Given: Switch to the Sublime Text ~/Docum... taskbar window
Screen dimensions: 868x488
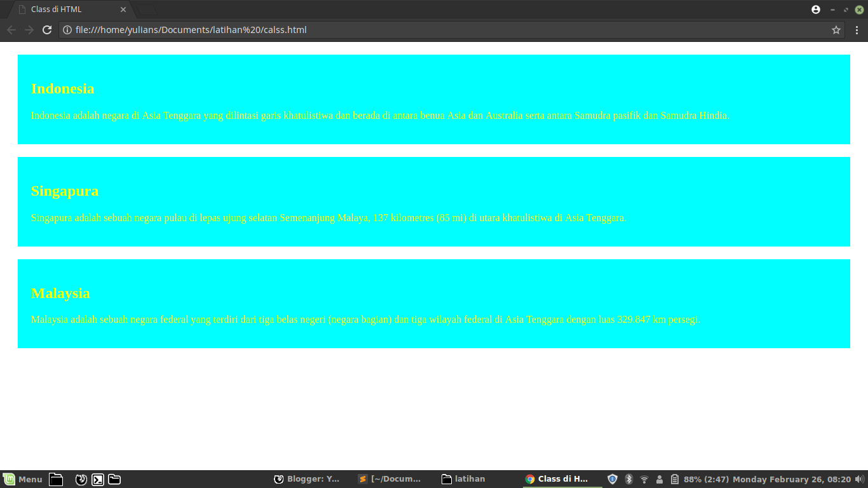Looking at the screenshot, I should (390, 479).
